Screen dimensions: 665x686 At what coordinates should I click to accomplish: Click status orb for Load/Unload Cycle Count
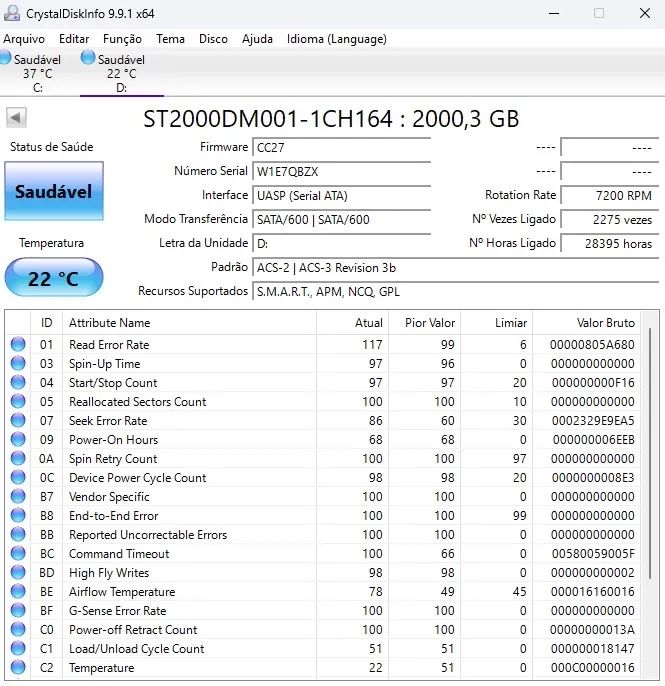[x=18, y=648]
